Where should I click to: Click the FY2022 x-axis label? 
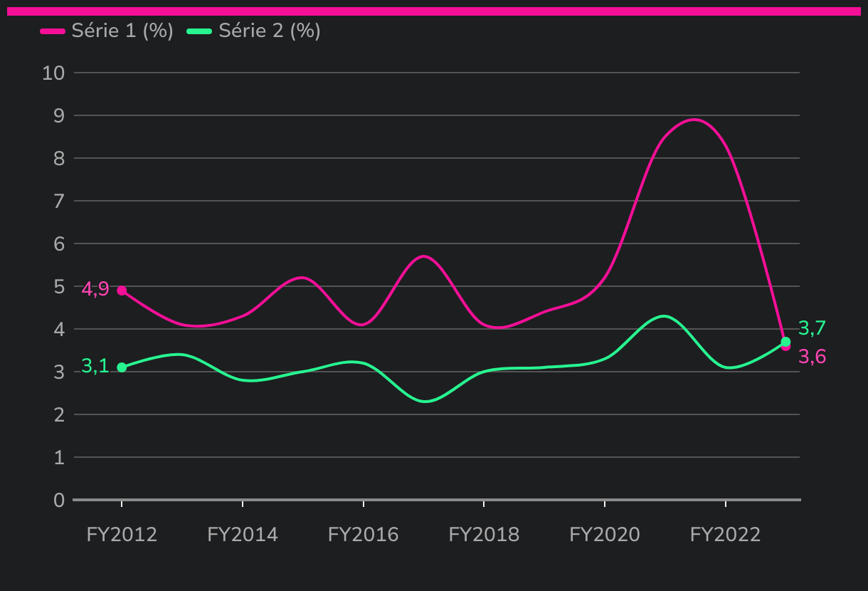pos(725,535)
